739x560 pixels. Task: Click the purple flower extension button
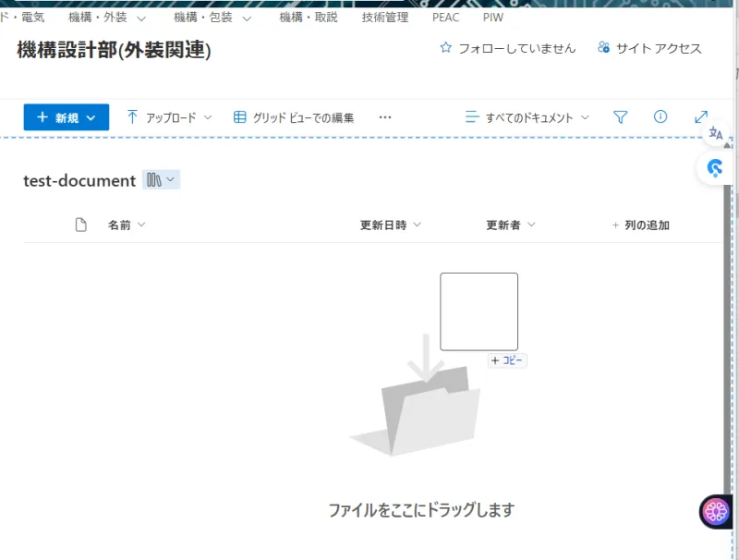[x=715, y=511]
